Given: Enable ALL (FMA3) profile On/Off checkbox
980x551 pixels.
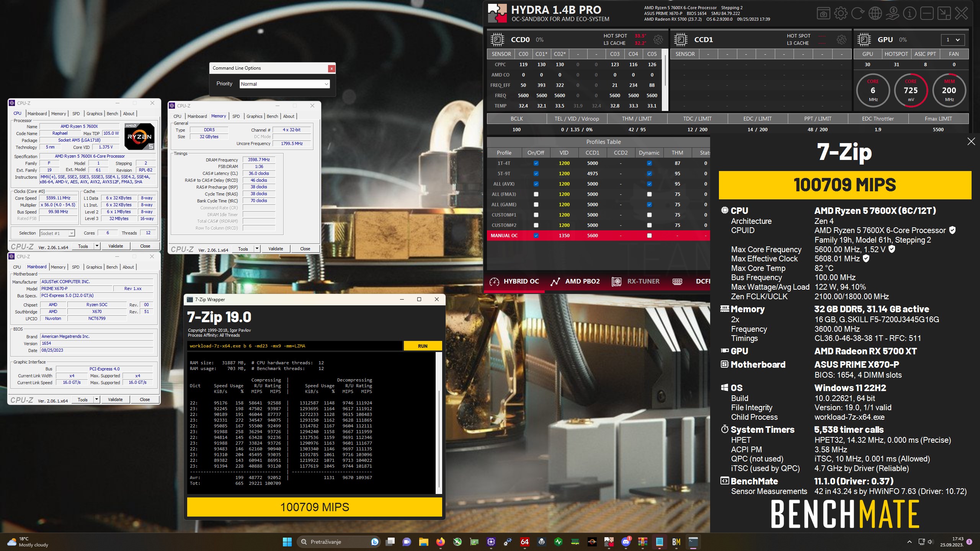Looking at the screenshot, I should pyautogui.click(x=536, y=194).
